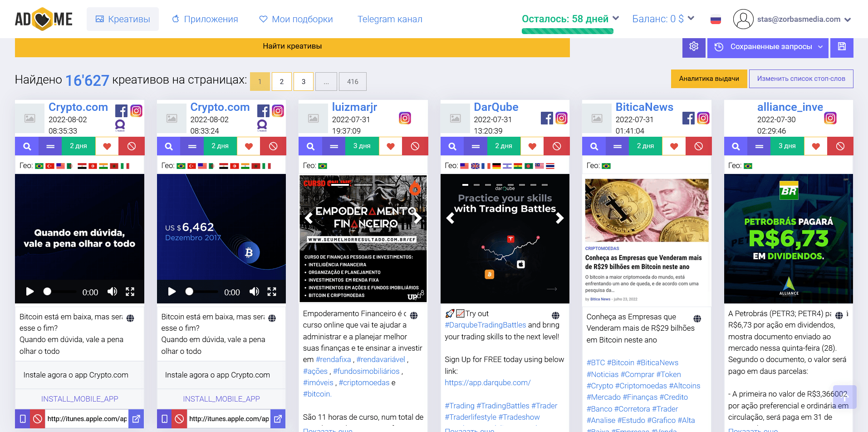The image size is (868, 432).
Task: Click the Facebook icon on DarQube card
Action: point(547,118)
